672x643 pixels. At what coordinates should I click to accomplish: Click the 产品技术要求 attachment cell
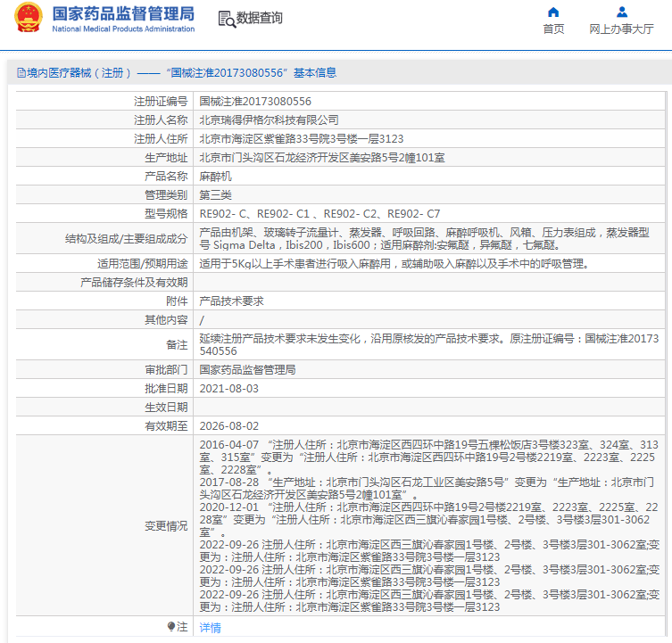click(231, 301)
